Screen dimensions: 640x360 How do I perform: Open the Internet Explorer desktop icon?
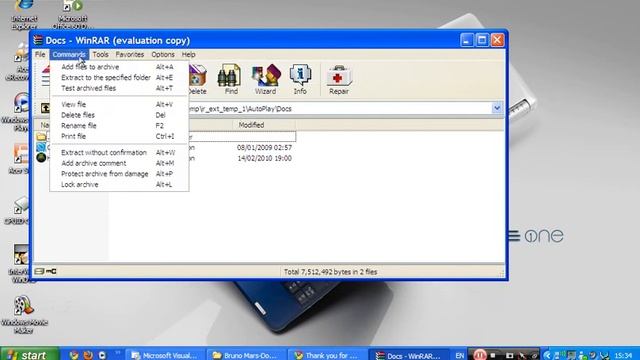click(24, 14)
